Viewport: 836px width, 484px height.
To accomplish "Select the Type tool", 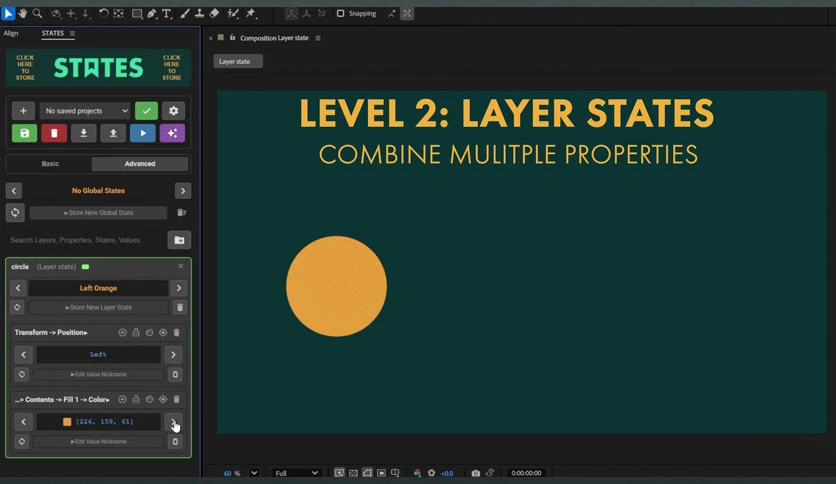I will coord(167,13).
